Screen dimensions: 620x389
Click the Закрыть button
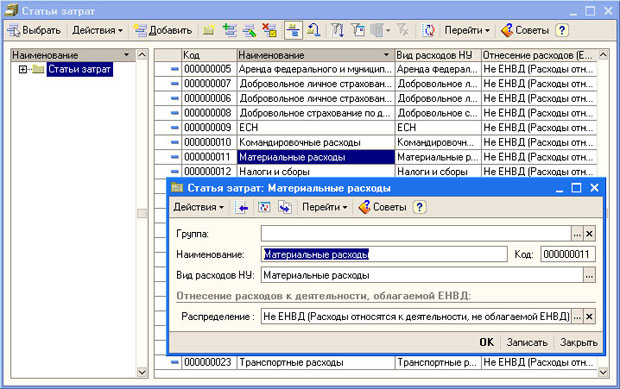578,342
